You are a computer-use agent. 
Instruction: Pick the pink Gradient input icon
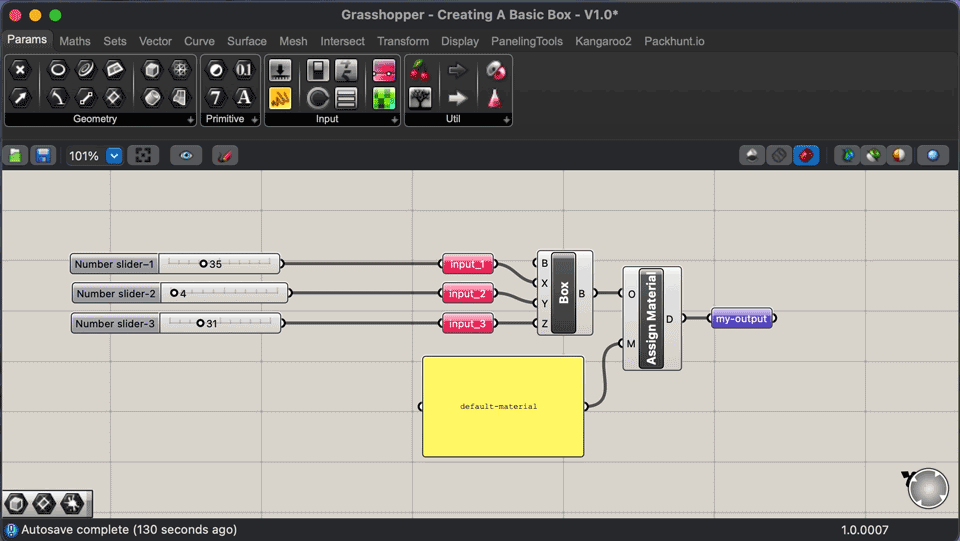coord(384,70)
